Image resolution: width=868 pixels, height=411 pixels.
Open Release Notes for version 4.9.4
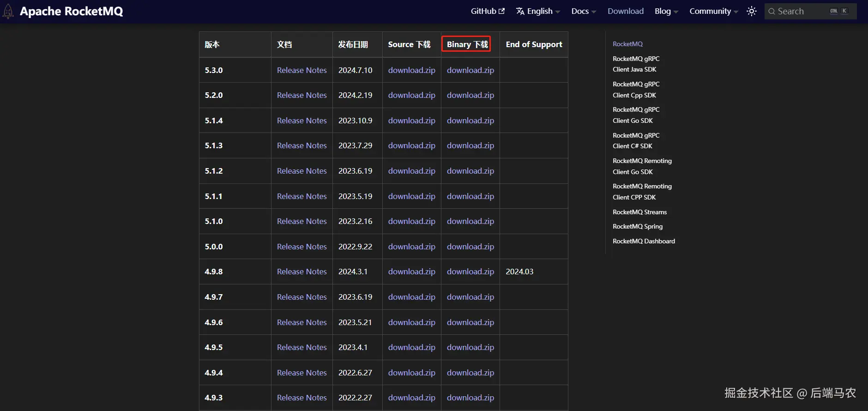tap(301, 373)
